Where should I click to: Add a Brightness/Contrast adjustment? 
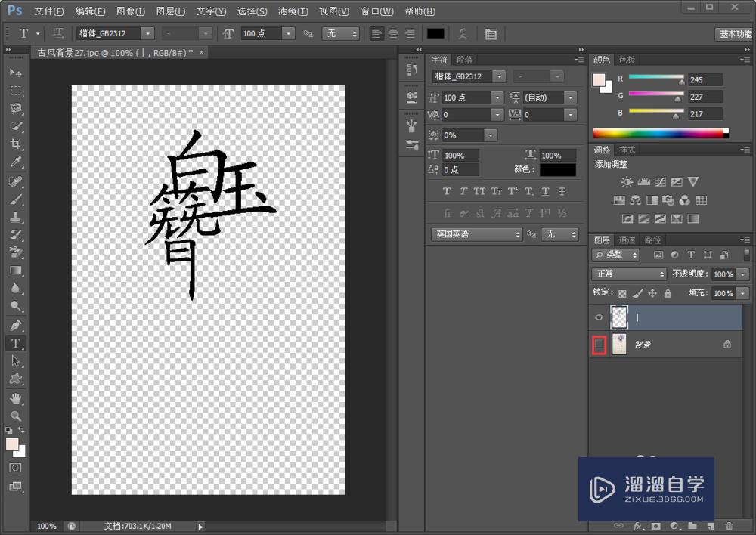[626, 181]
